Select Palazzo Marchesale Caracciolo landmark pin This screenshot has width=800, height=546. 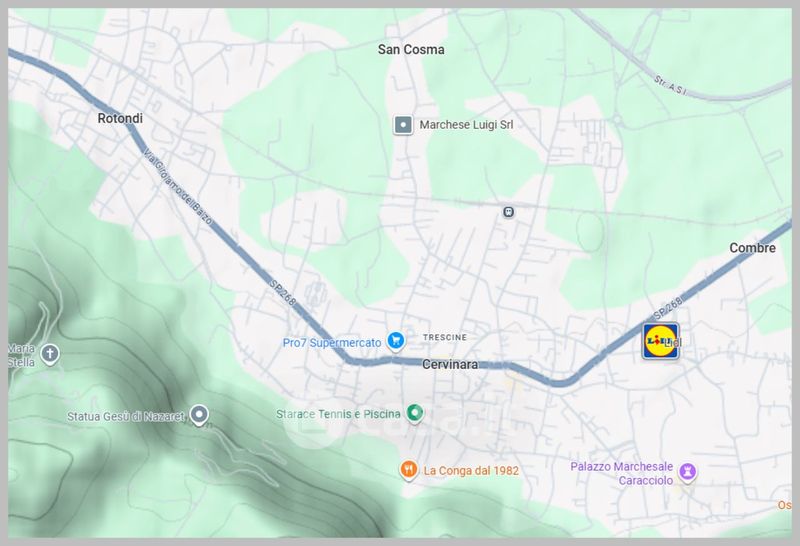(687, 472)
